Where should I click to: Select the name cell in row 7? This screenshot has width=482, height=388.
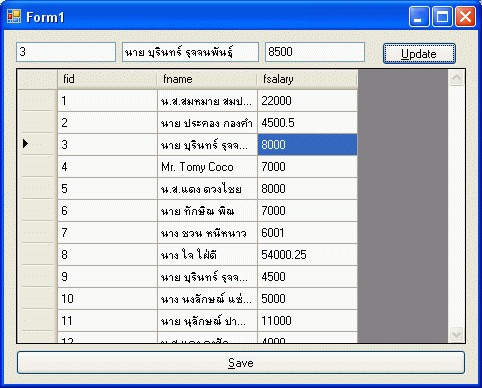(207, 233)
